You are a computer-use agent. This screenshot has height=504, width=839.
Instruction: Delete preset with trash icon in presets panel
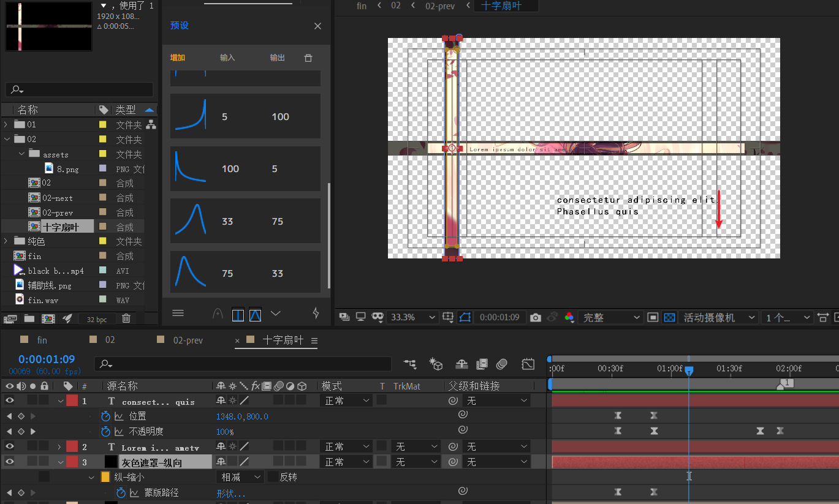308,58
